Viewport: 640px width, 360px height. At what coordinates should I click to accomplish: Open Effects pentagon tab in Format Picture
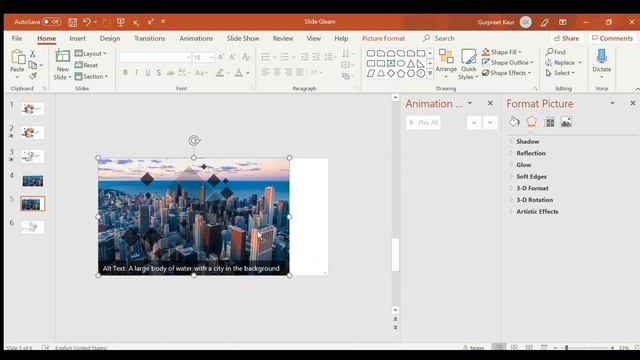[x=531, y=122]
